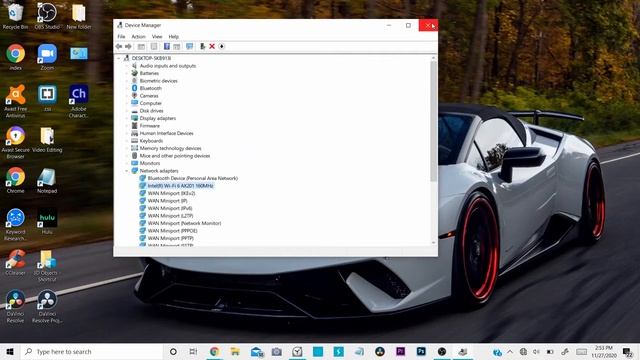Open the Help menu
The image size is (640, 360).
173,37
